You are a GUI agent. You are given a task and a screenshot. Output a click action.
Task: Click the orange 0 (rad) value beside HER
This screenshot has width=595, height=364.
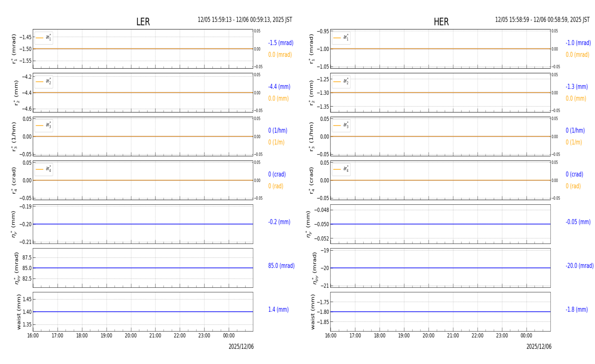coord(574,186)
